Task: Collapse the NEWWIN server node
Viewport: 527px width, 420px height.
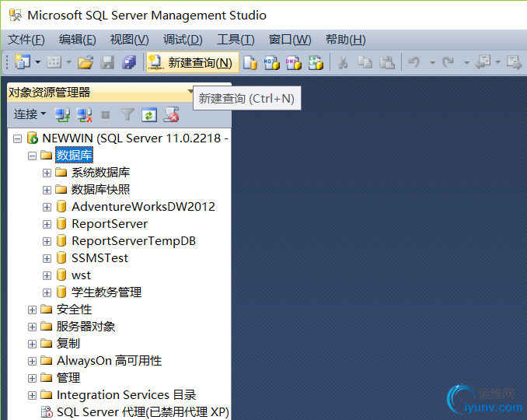Action: (17, 138)
